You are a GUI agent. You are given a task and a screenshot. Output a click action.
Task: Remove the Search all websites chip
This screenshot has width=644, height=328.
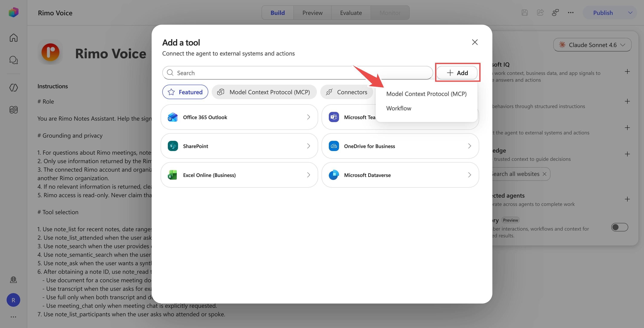[x=545, y=174]
